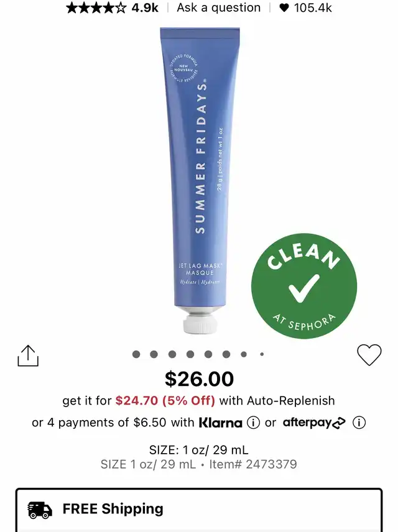Select the first image carousel dot
The width and height of the screenshot is (398, 532).
[136, 354]
